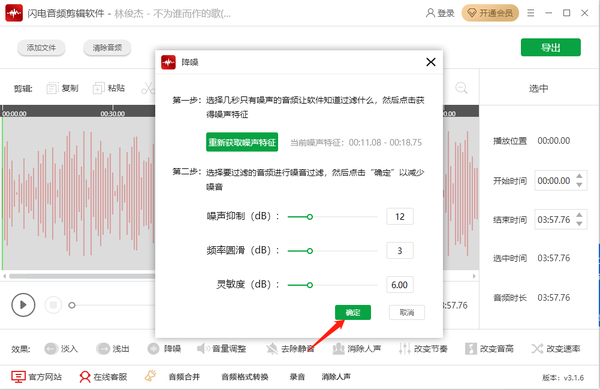Open the 录音 recording tool
600x390 pixels.
coord(297,377)
